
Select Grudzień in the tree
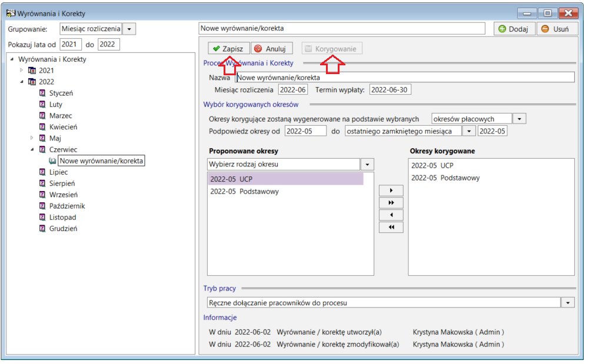(63, 229)
